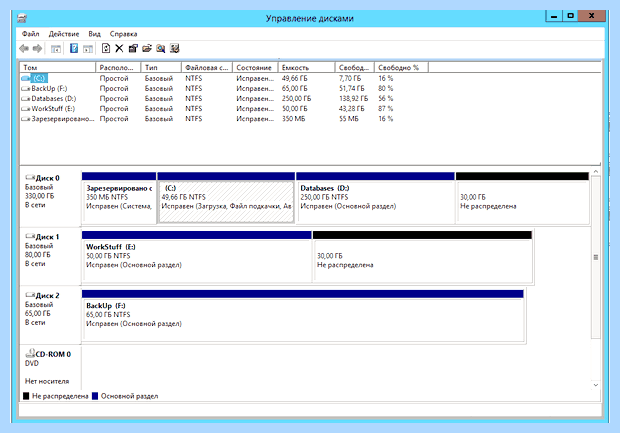Click the Delete X toolbar icon
The image size is (620, 433).
pos(119,48)
